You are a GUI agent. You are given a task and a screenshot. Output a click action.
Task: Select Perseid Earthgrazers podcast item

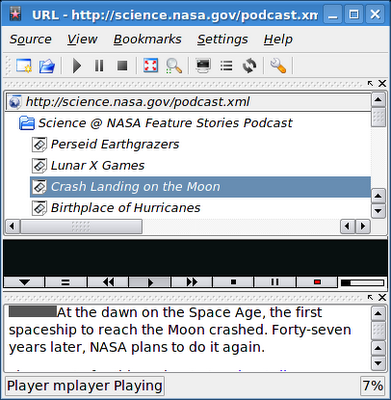115,144
